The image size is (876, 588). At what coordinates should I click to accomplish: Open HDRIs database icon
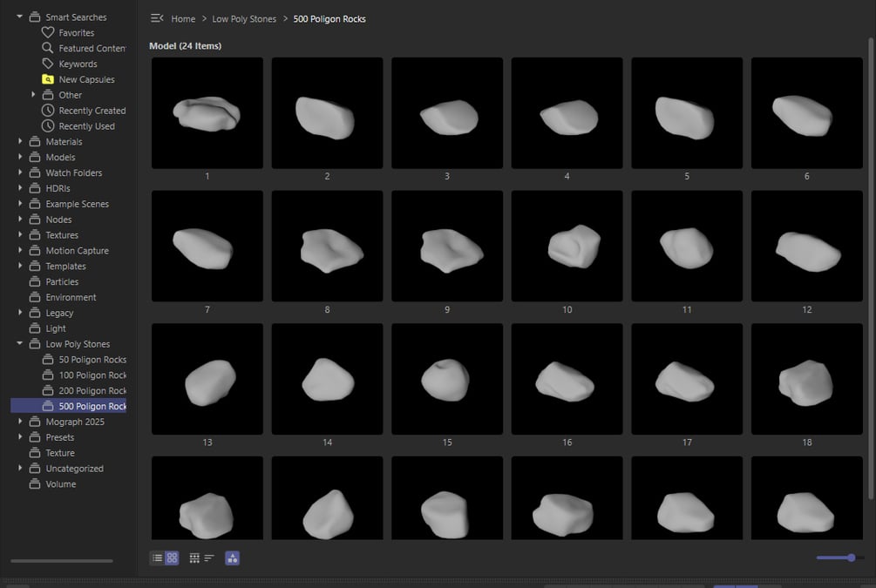35,189
